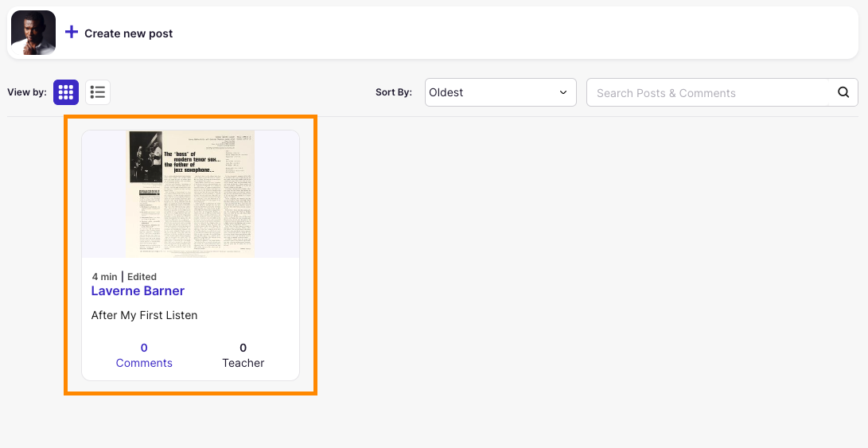
Task: Click the comment count number above Comments
Action: click(144, 348)
